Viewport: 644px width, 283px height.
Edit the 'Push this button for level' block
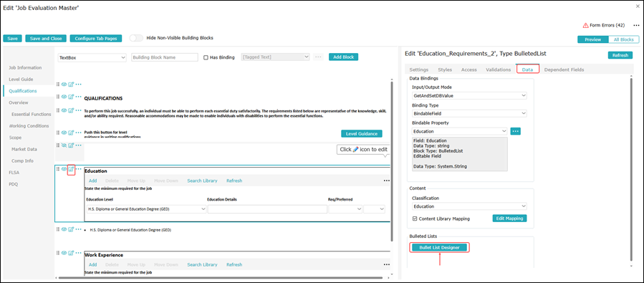71,133
